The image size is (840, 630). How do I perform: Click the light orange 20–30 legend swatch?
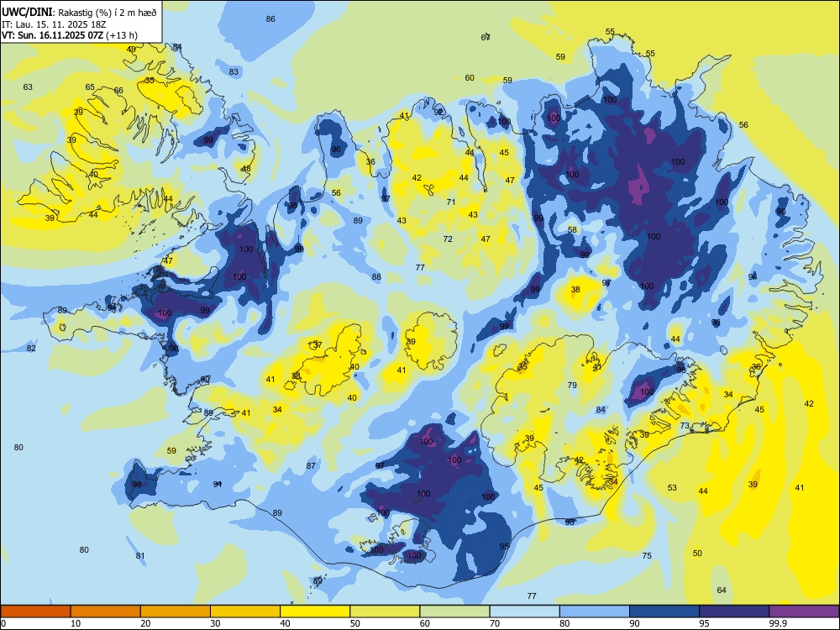pos(176,612)
